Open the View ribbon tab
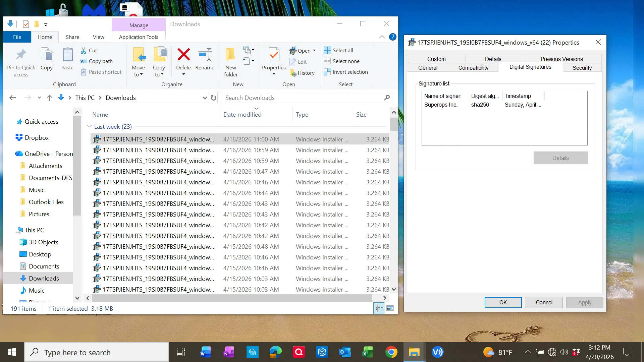 point(98,37)
